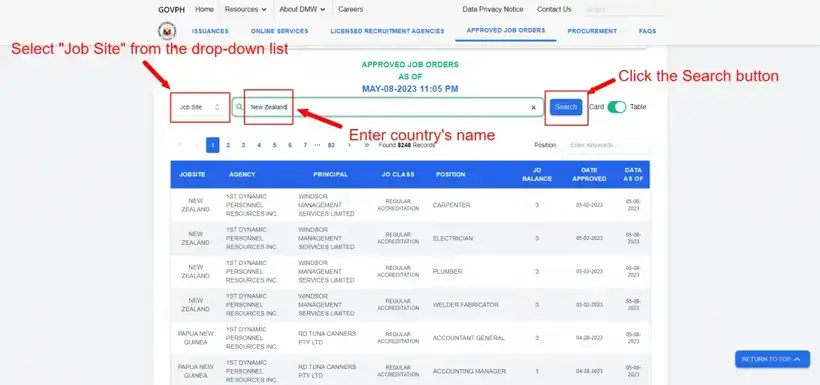Click the blue Search button
Viewport: 820px width, 385px height.
pos(566,107)
